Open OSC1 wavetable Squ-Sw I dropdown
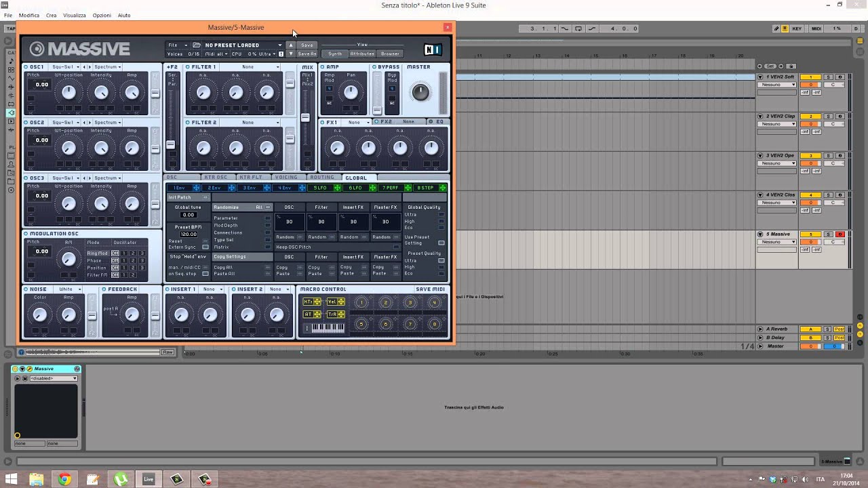868x488 pixels. [x=66, y=67]
